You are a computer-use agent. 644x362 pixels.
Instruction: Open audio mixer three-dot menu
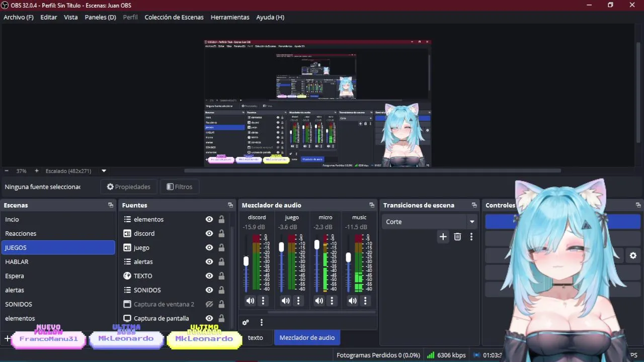click(x=261, y=322)
